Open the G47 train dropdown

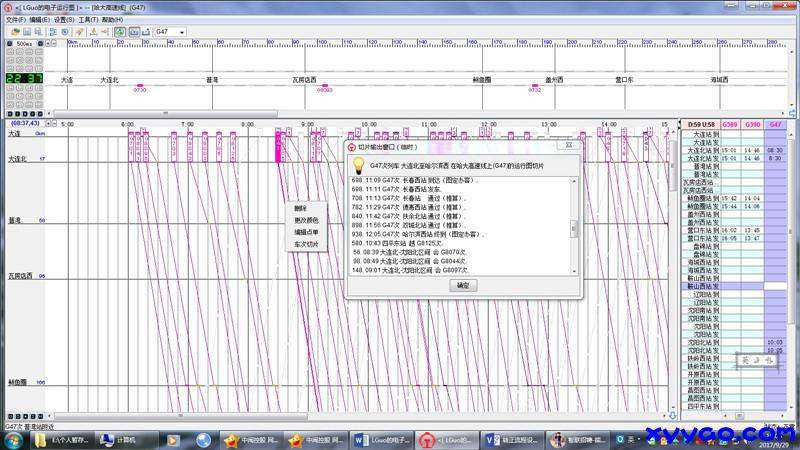click(x=182, y=32)
